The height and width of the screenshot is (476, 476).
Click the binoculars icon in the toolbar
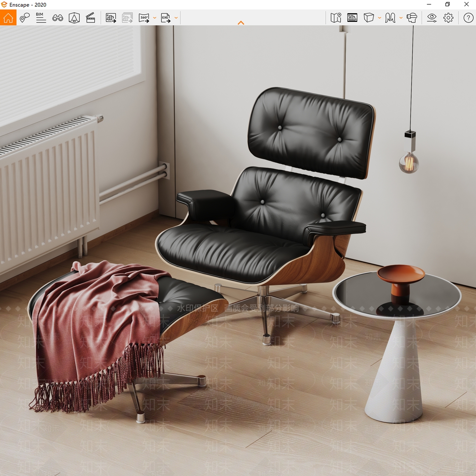(57, 18)
